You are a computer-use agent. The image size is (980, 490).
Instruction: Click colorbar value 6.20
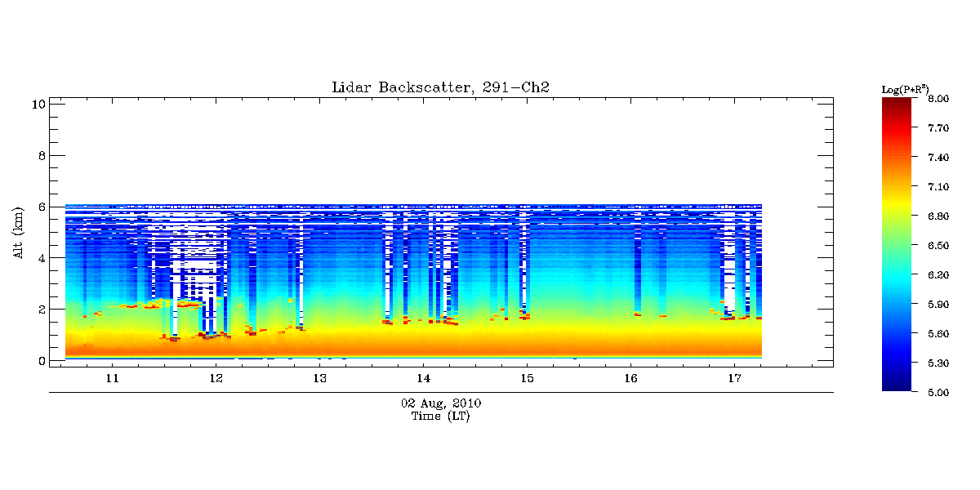tap(938, 274)
